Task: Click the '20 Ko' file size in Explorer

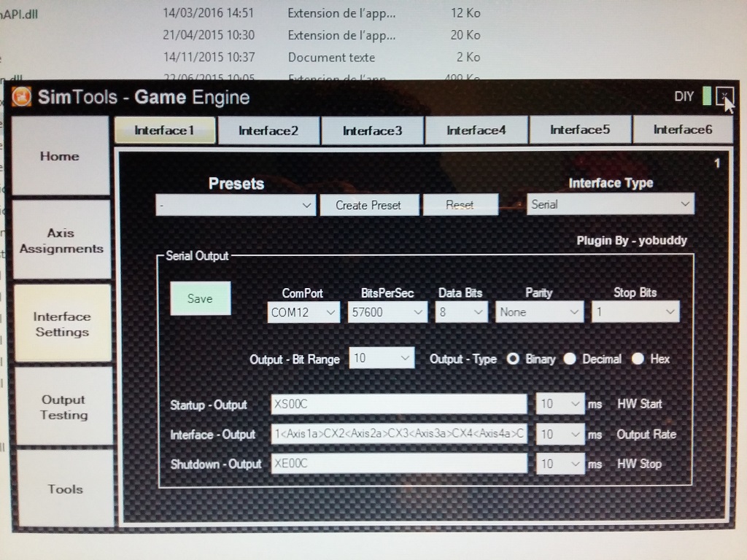Action: click(x=465, y=35)
